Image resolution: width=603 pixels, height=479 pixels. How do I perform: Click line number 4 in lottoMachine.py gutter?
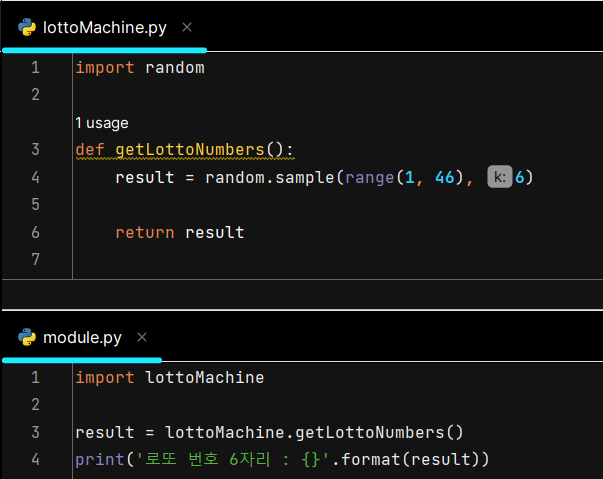point(35,177)
